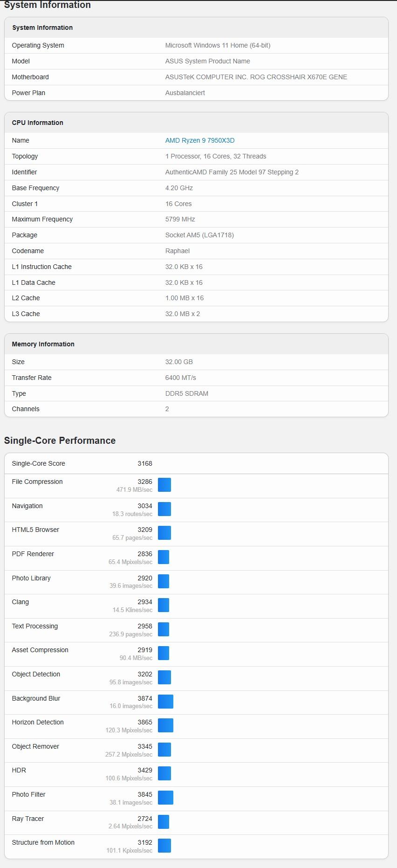Click the Single-Core Performance heading

tap(60, 441)
